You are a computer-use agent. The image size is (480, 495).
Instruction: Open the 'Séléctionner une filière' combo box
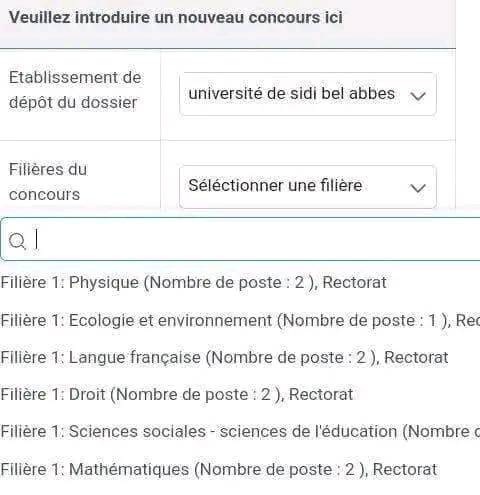(x=308, y=187)
